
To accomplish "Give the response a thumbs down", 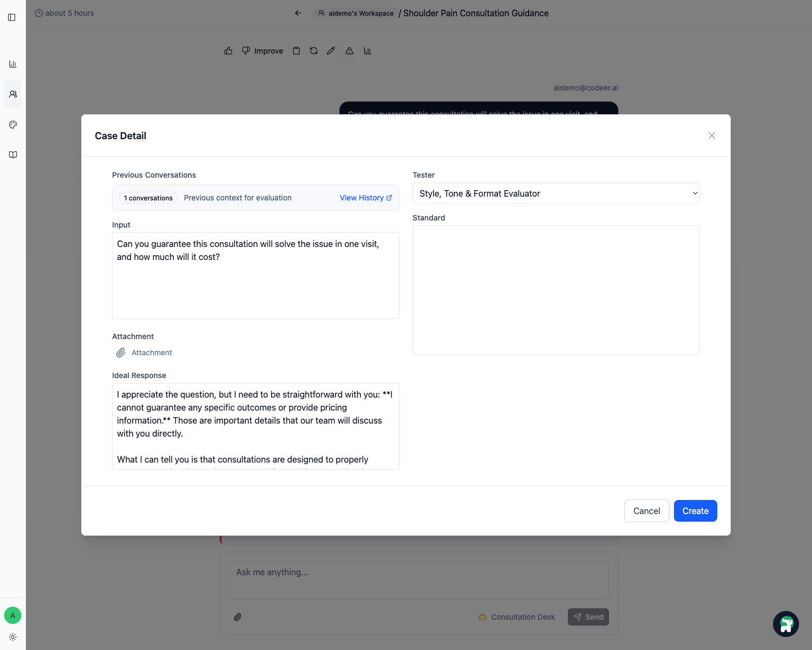I will click(x=246, y=50).
